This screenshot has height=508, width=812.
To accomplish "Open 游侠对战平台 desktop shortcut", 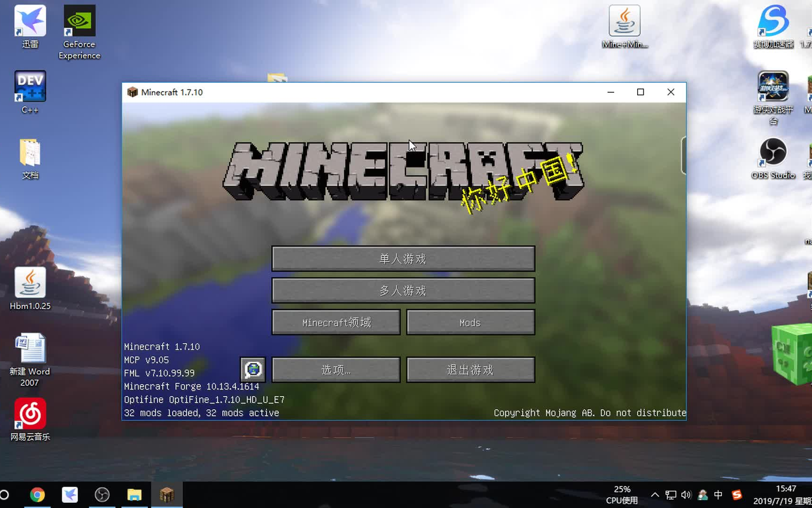I will pyautogui.click(x=773, y=98).
